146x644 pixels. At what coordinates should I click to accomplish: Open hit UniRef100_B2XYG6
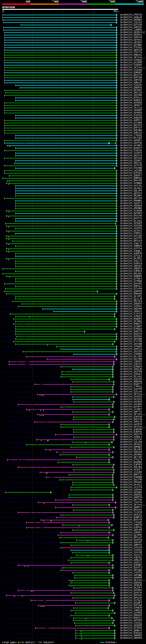[x=131, y=25]
